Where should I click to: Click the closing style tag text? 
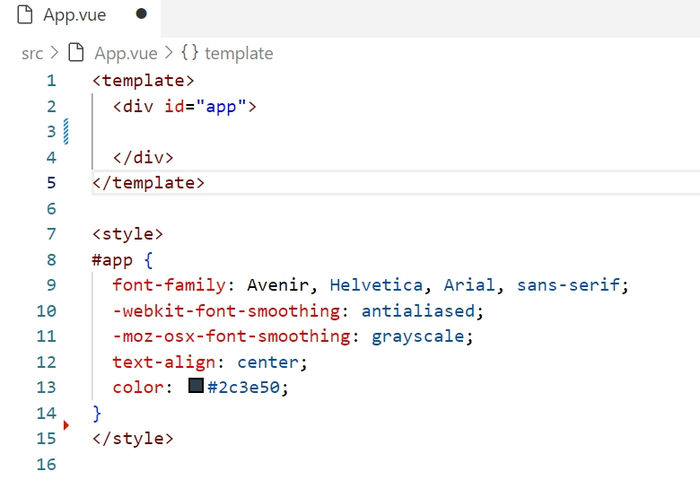click(133, 438)
